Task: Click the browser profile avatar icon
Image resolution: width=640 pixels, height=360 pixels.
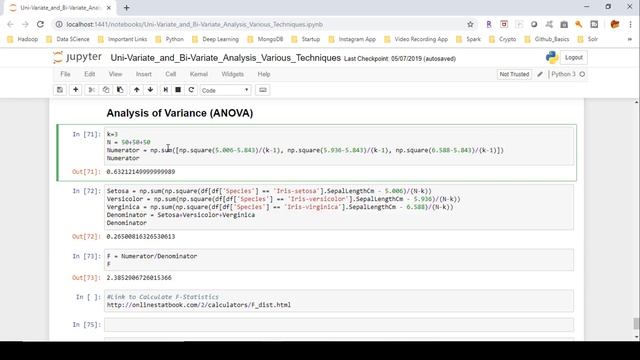Action: click(615, 24)
